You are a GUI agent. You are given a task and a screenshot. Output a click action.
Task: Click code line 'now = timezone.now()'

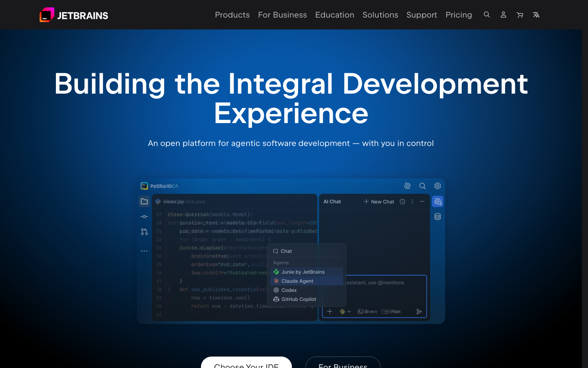(x=220, y=298)
